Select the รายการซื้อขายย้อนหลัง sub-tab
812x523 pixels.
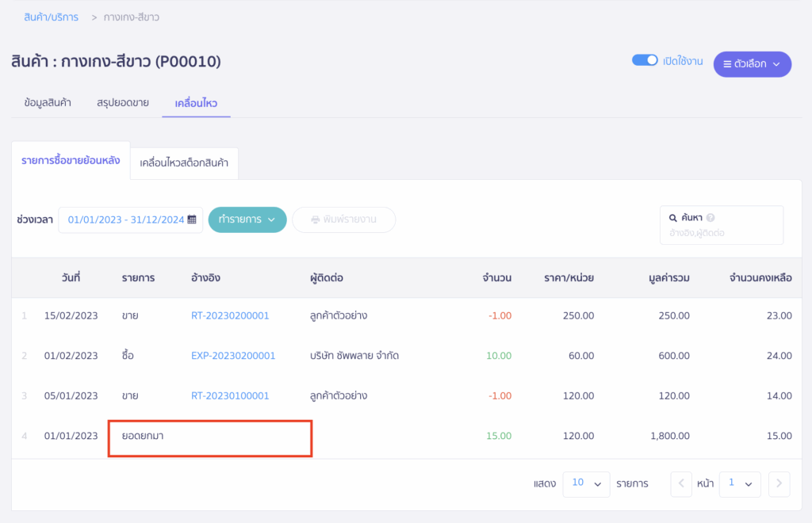click(71, 161)
